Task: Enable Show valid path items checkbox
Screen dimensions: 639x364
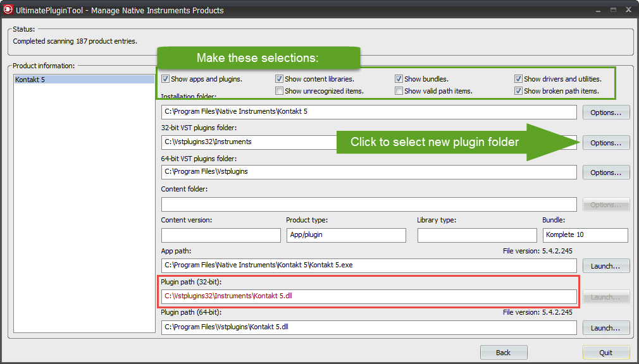Action: click(399, 91)
